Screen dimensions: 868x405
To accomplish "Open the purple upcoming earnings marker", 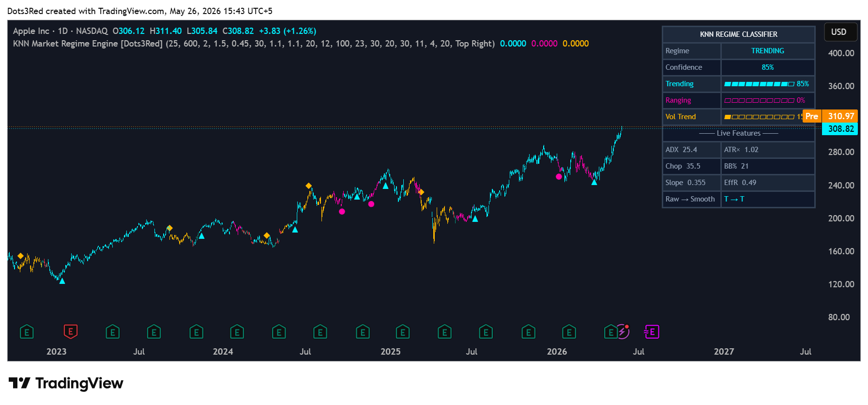I will point(652,332).
